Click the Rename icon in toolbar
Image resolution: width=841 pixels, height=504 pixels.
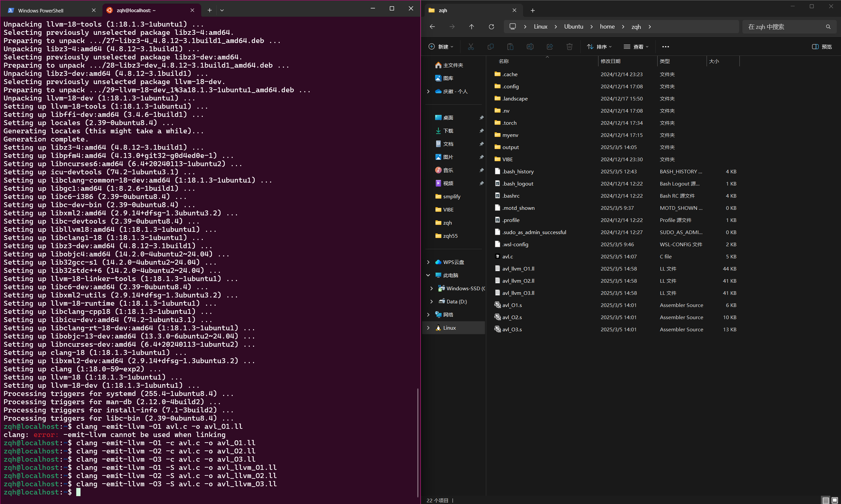point(530,47)
